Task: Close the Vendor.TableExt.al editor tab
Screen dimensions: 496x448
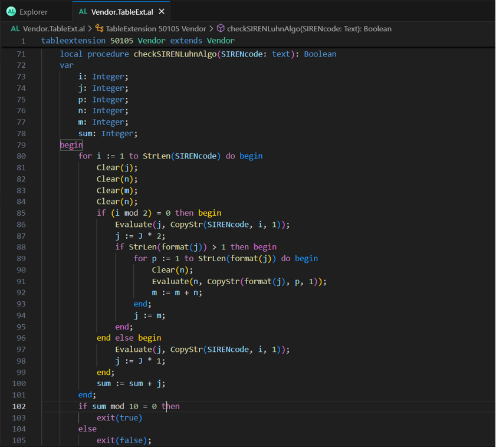Action: click(162, 12)
